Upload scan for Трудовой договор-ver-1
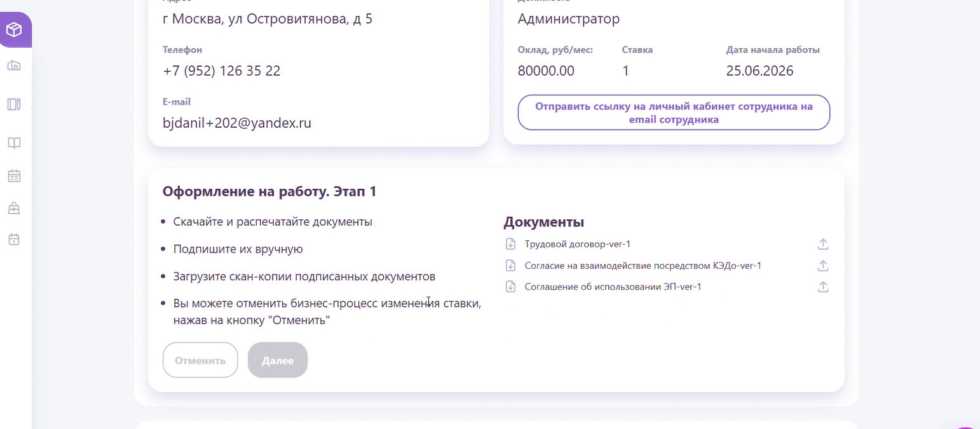Viewport: 980px width, 429px height. click(823, 244)
